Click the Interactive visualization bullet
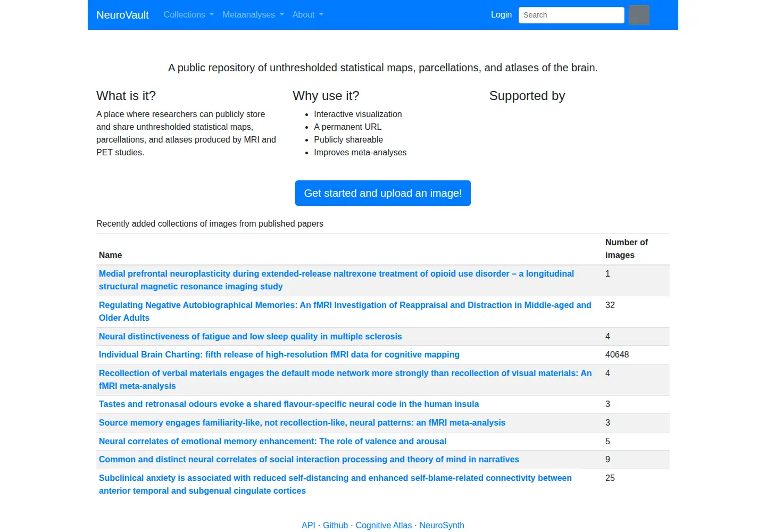The image size is (766, 532). (x=358, y=114)
